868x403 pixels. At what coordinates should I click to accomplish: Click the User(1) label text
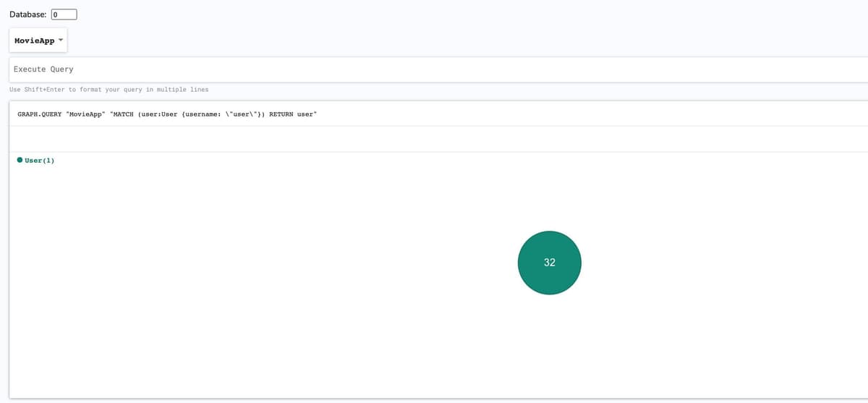tap(40, 160)
